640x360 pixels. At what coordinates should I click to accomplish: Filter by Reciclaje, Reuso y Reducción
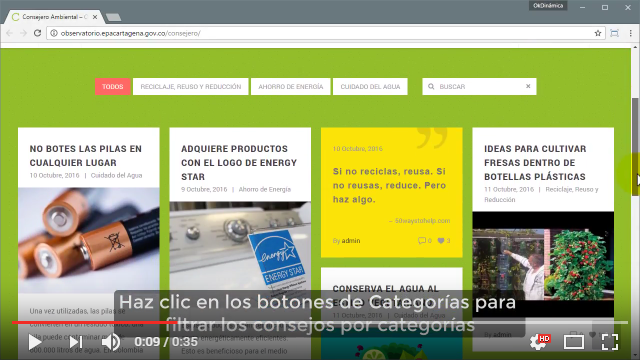(x=191, y=87)
